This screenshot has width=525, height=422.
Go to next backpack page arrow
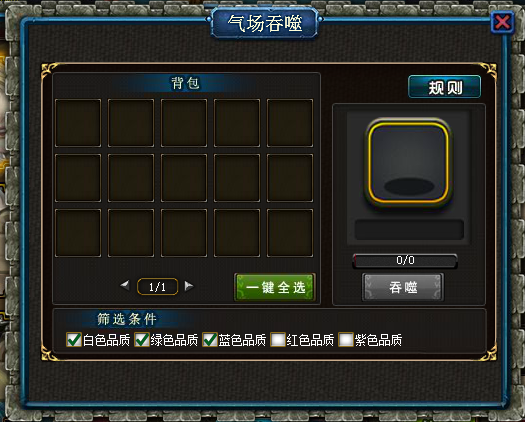pos(189,286)
